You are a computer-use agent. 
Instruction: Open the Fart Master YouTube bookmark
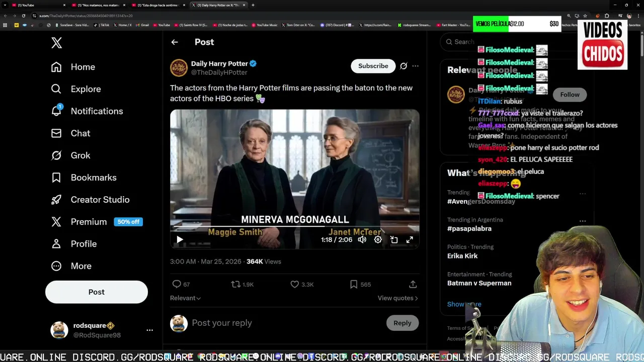point(453,25)
